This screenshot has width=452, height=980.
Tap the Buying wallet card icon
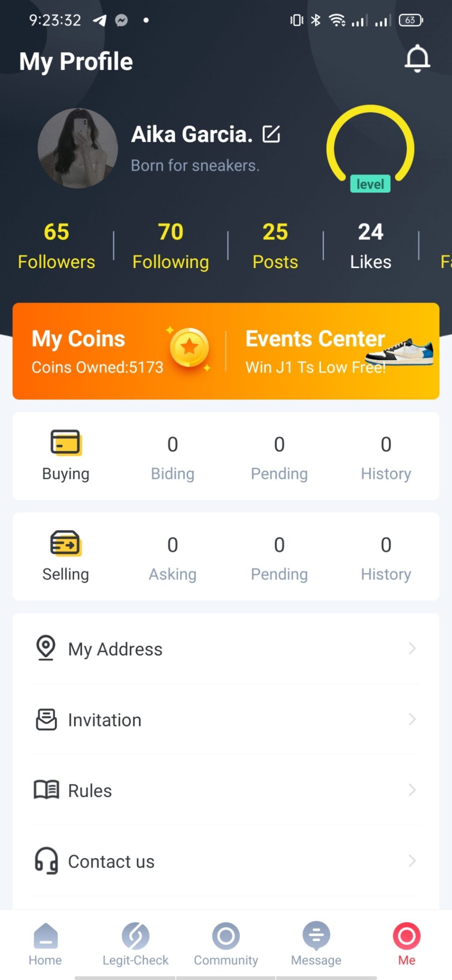coord(66,442)
